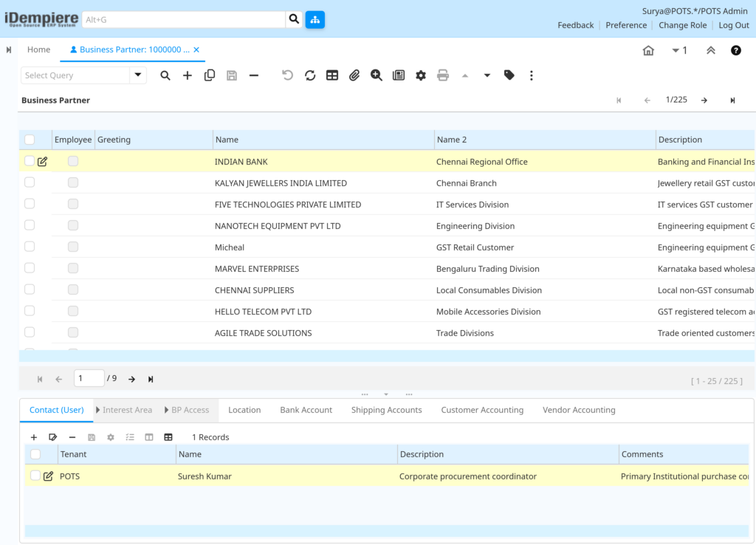The width and height of the screenshot is (756, 545).
Task: Open attachments with the paperclip icon
Action: (x=354, y=75)
